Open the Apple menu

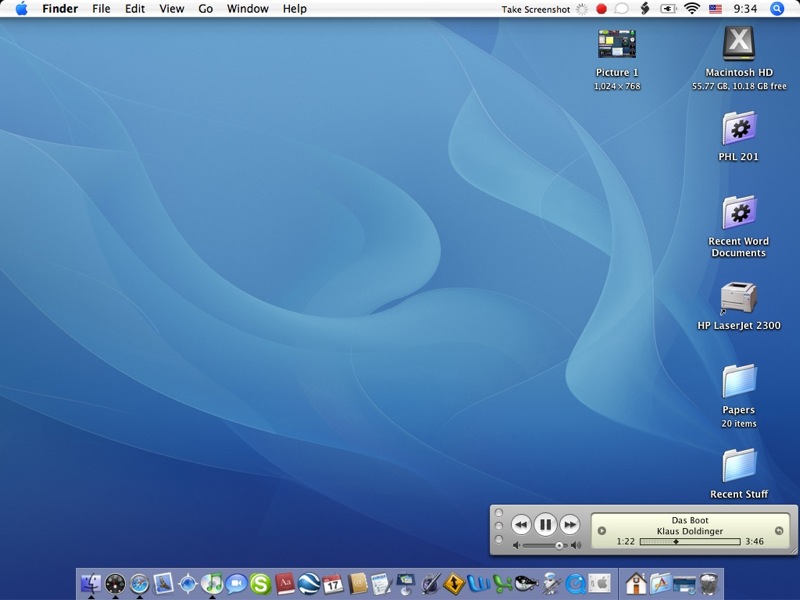(21, 9)
